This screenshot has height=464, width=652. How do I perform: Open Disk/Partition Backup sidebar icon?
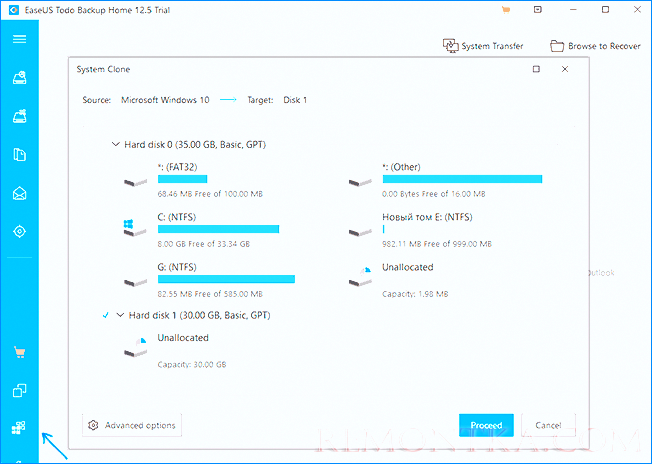point(20,77)
